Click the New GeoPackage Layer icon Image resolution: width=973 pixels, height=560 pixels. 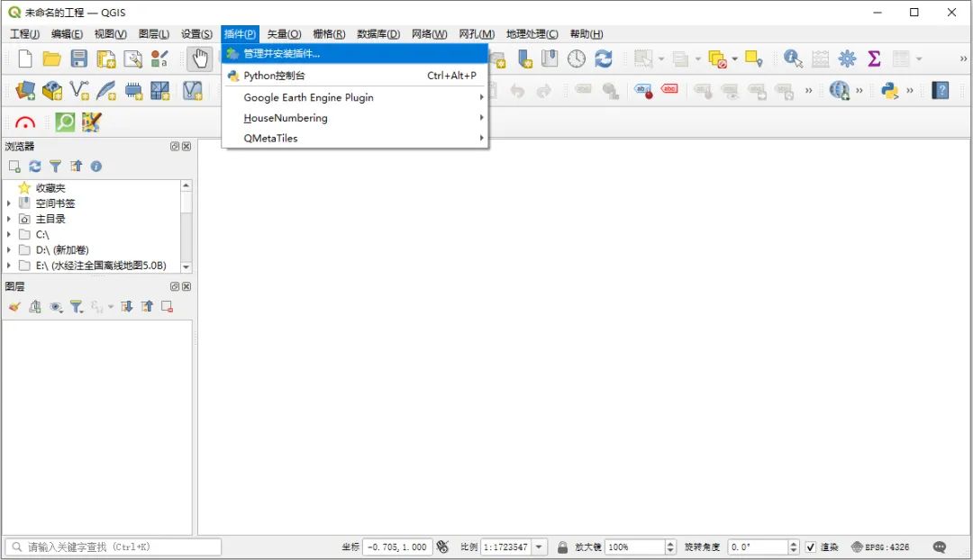click(x=52, y=91)
